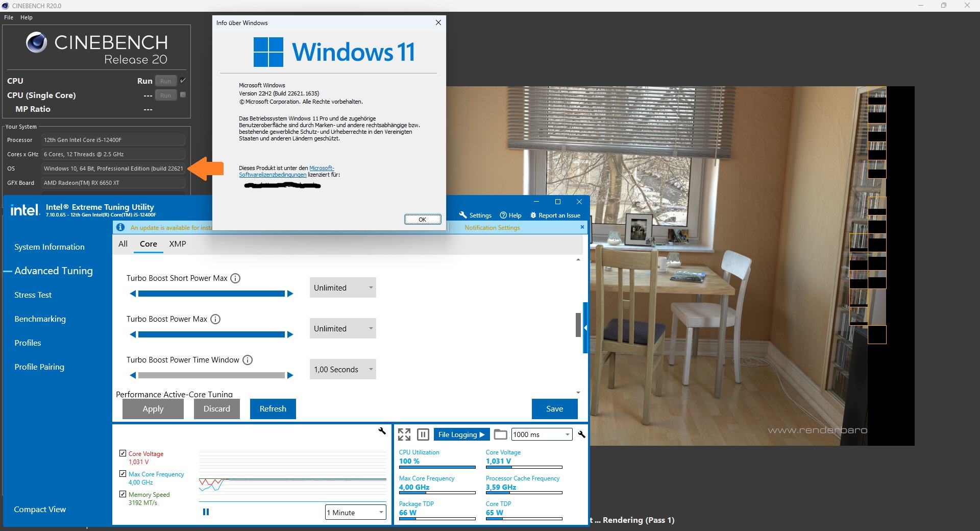Decrease Turbo Boost Power Time Window with left arrow
This screenshot has height=531, width=980.
133,375
